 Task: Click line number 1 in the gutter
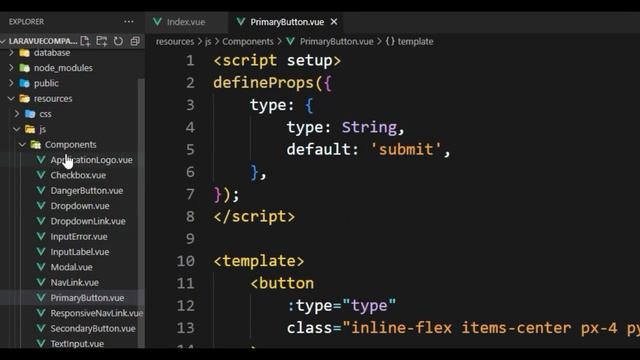click(190, 60)
